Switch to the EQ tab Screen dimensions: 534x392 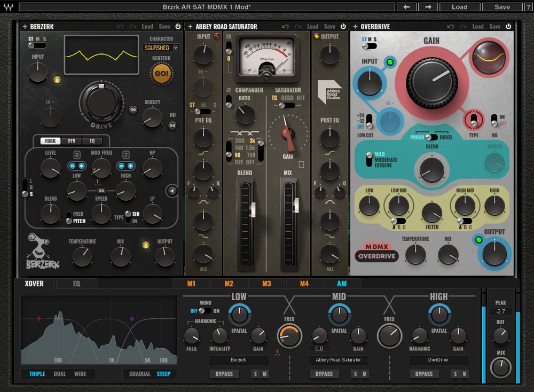click(x=76, y=284)
